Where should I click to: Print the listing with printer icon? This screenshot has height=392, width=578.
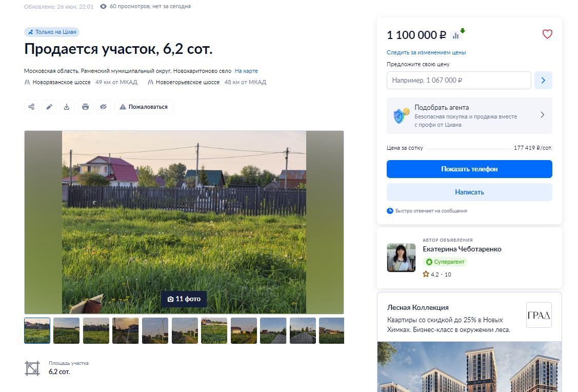coord(85,107)
